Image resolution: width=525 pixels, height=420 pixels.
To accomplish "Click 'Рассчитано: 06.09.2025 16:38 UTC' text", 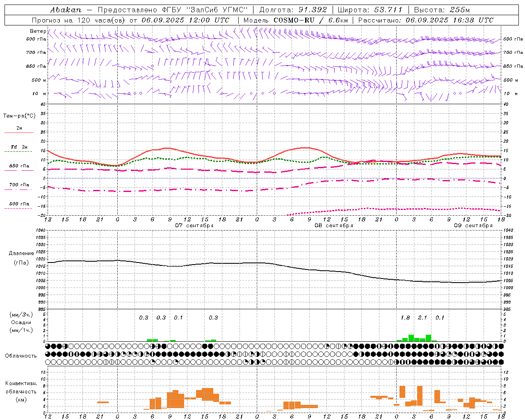I will [x=426, y=20].
